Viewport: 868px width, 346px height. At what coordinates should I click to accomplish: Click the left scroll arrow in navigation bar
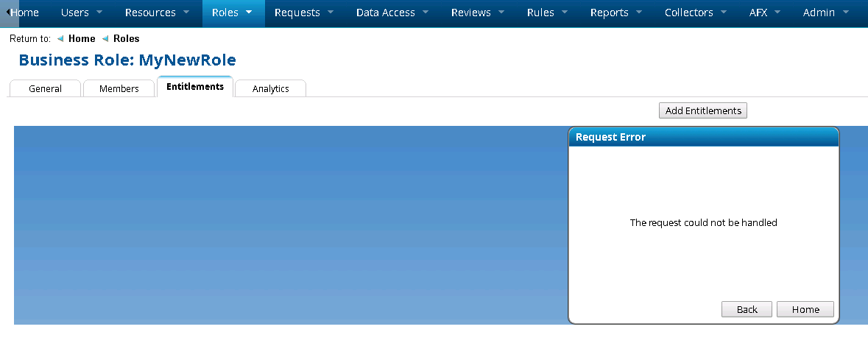(x=7, y=13)
